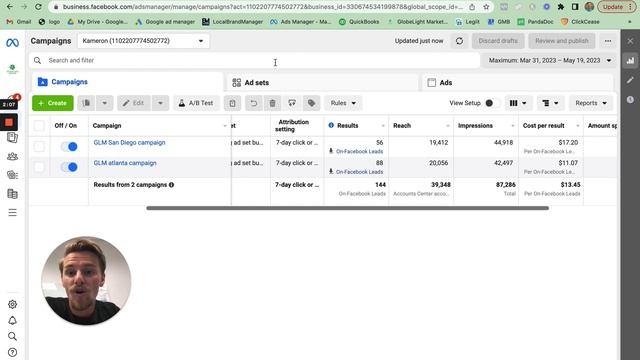
Task: Open the audiences people icon in sidebar
Action: (12, 156)
